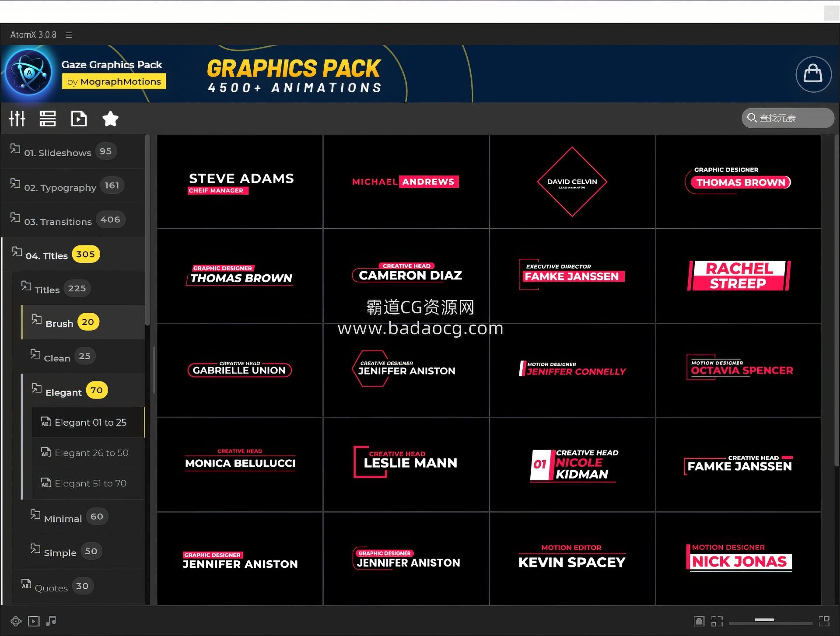Select the Kevin Spacey title preset
840x636 pixels.
pos(572,559)
